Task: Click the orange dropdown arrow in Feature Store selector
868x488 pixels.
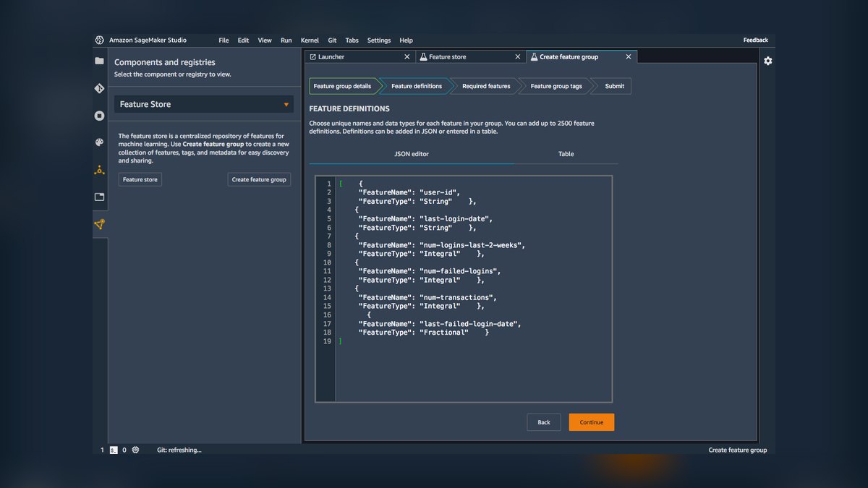Action: coord(286,105)
